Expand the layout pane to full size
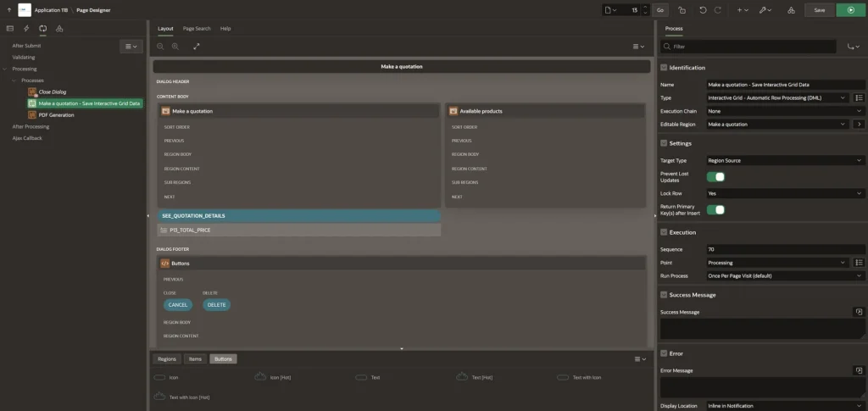 (x=197, y=47)
